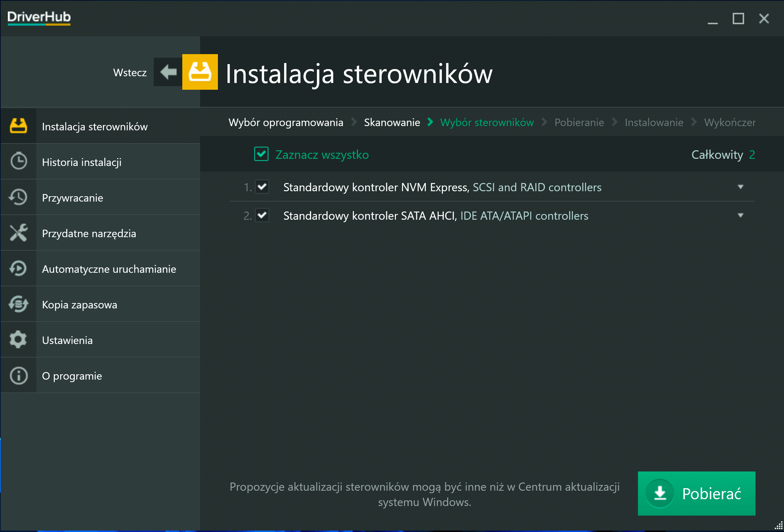
Task: Open Kopia zapasowa backup icon
Action: (x=19, y=304)
